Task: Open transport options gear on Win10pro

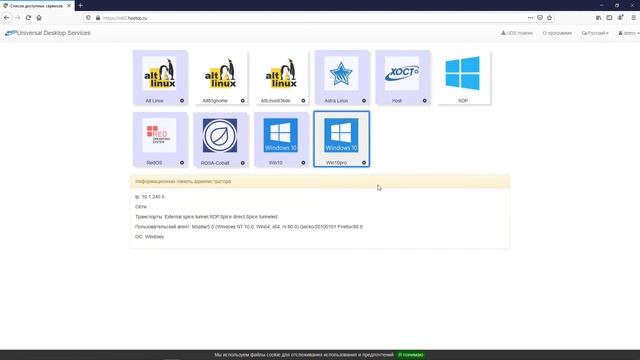Action: [x=364, y=163]
